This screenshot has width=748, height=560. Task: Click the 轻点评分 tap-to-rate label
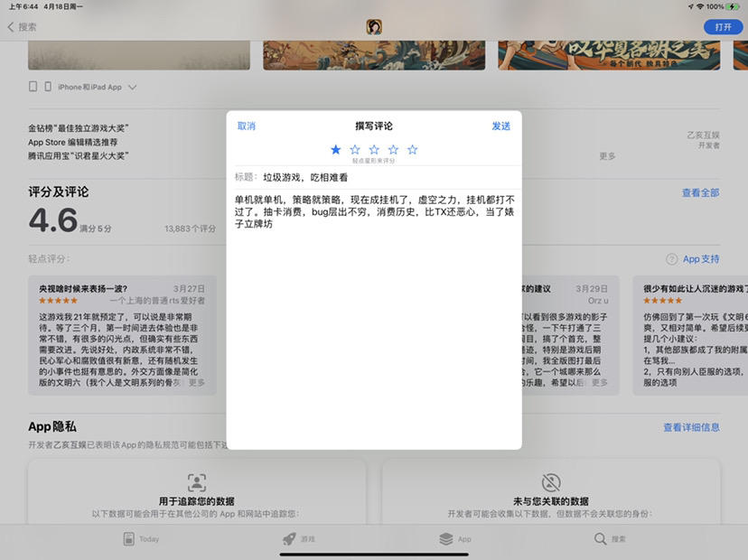[49, 259]
